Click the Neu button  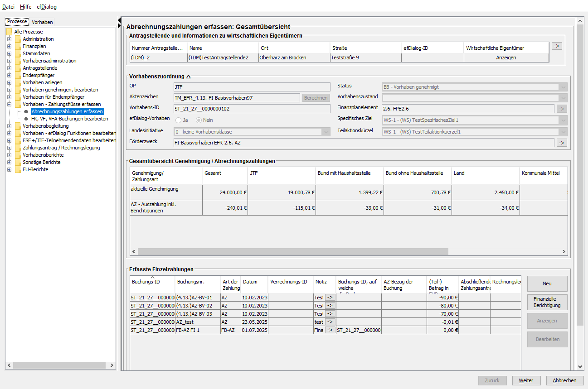(547, 283)
